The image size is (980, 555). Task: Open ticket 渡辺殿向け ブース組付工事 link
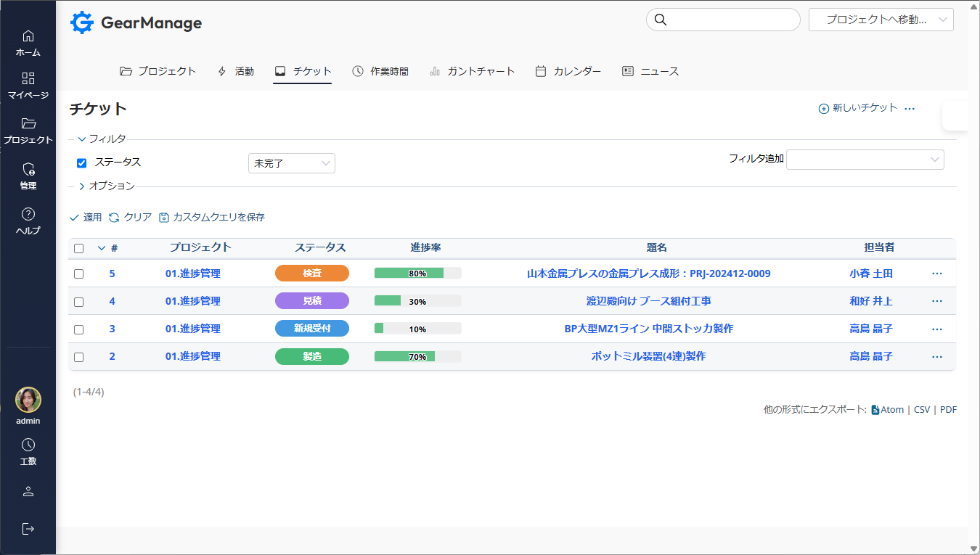[x=648, y=301]
